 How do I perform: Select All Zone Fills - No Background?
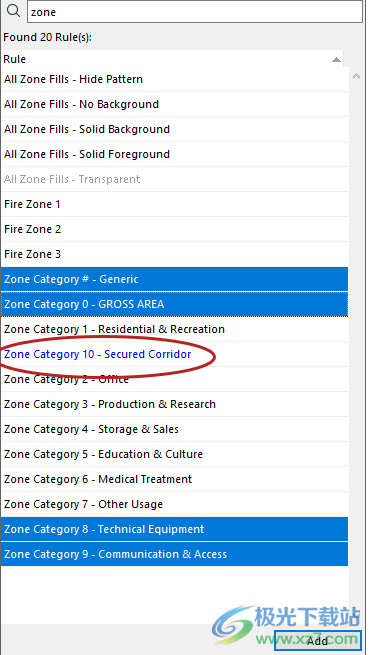(x=174, y=104)
